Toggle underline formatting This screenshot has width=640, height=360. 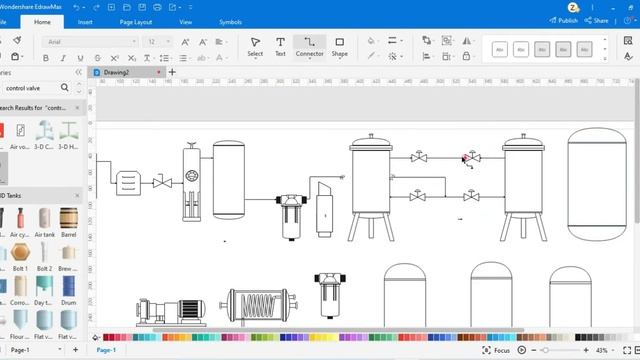point(80,58)
